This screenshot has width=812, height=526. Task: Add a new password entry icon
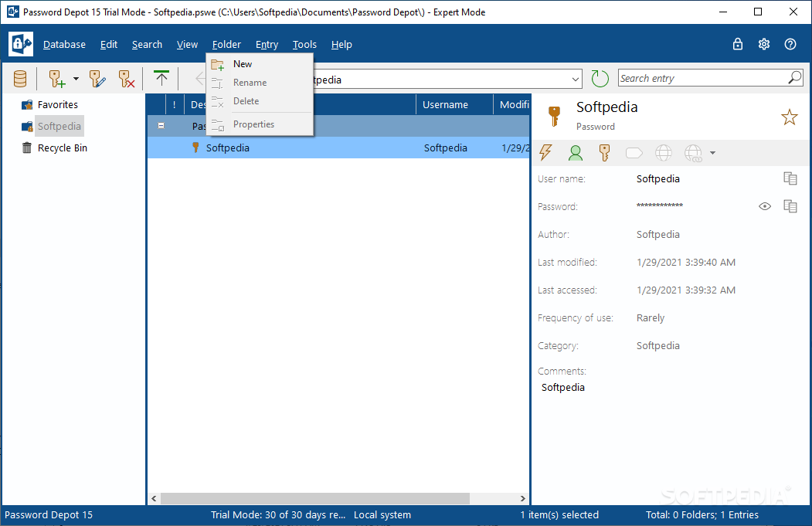tap(57, 79)
